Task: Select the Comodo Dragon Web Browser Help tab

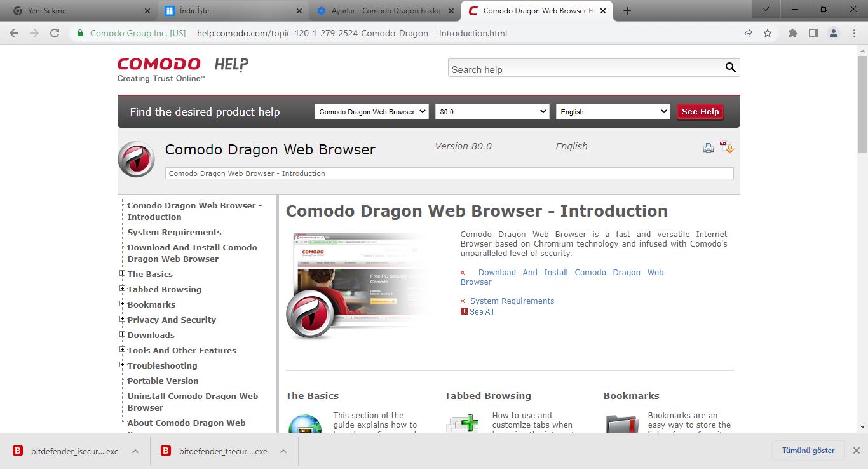Action: coord(538,11)
